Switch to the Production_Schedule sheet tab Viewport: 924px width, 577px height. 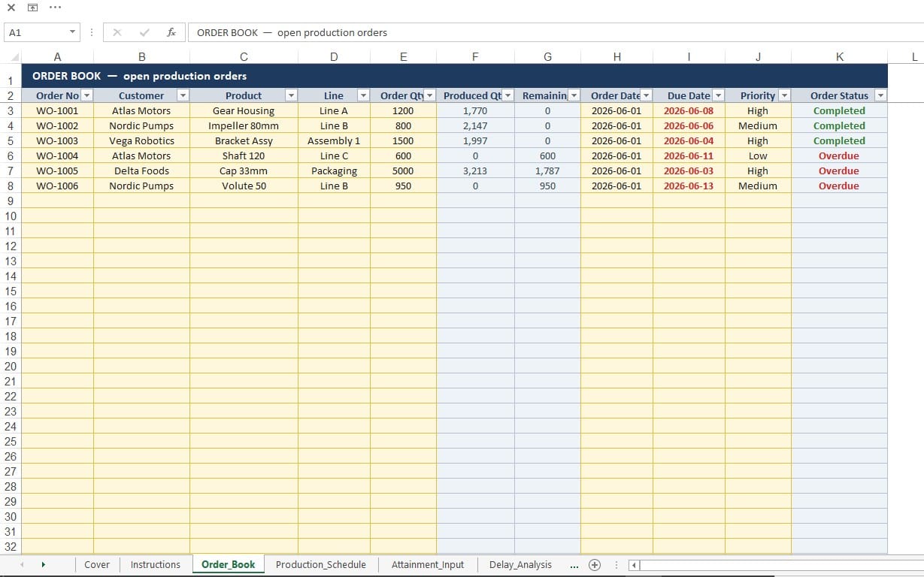tap(321, 565)
